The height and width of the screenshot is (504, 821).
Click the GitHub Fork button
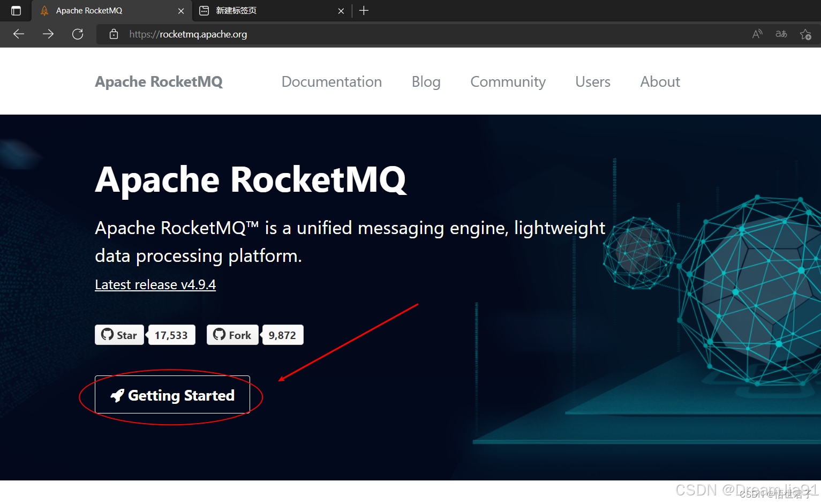click(x=232, y=335)
